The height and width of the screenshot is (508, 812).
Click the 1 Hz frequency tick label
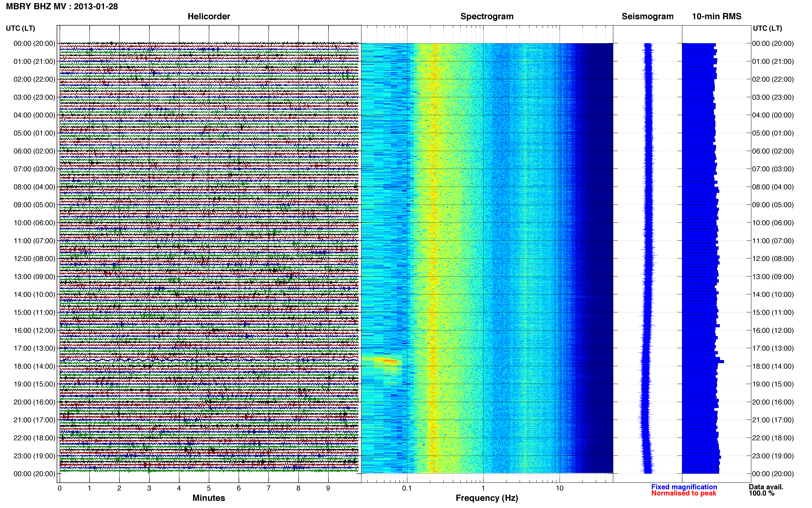pyautogui.click(x=483, y=488)
